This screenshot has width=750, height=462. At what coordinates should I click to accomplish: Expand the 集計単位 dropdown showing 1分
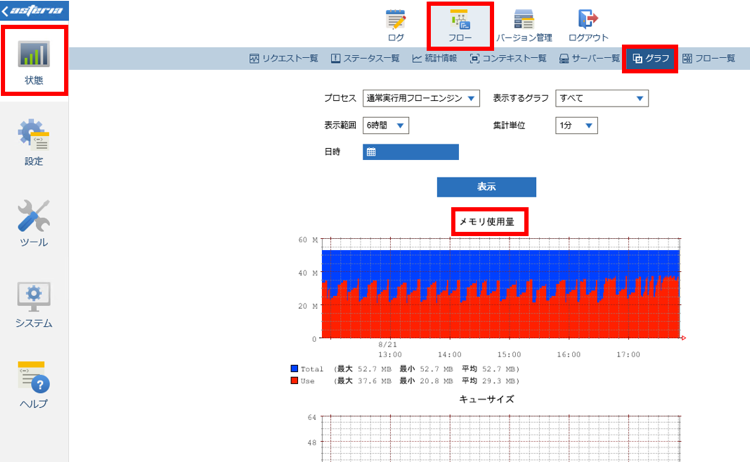coord(576,125)
